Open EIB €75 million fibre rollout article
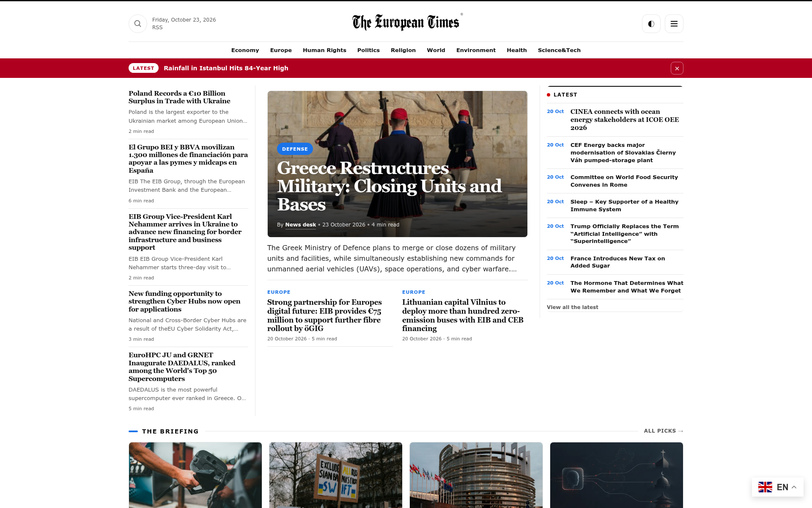812x508 pixels. click(x=324, y=315)
